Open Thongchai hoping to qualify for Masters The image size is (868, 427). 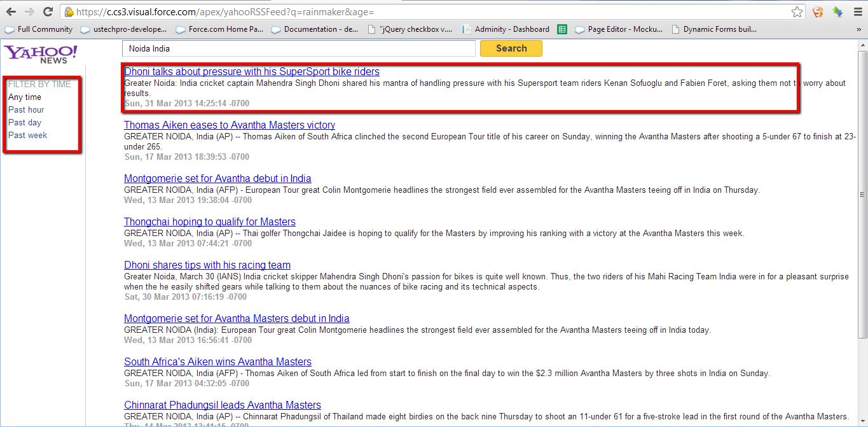[x=210, y=222]
